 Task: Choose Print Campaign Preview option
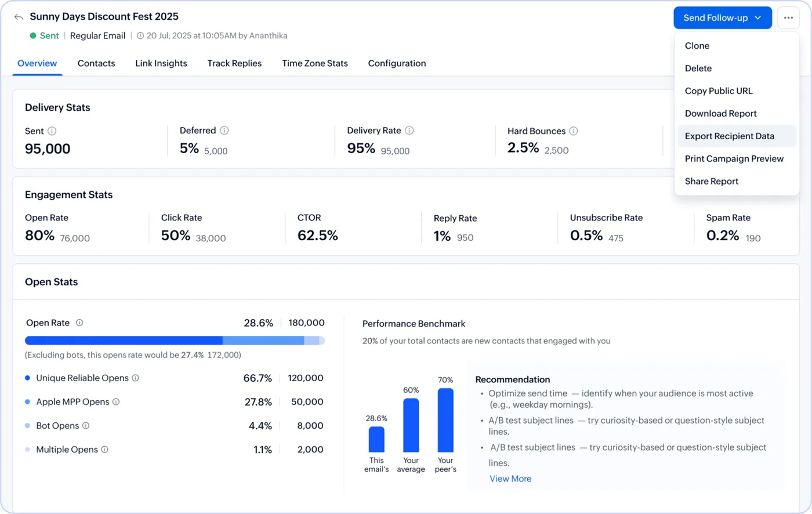click(737, 159)
